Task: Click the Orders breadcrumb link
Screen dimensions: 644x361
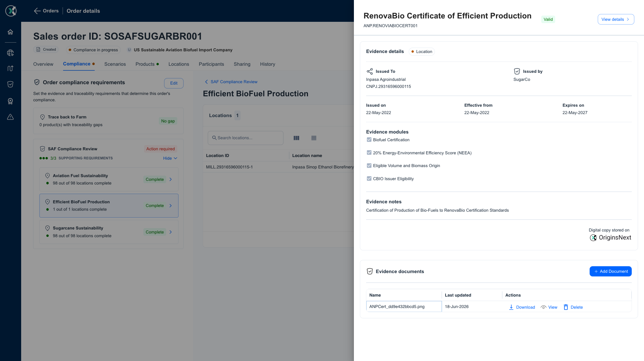Action: click(x=51, y=11)
